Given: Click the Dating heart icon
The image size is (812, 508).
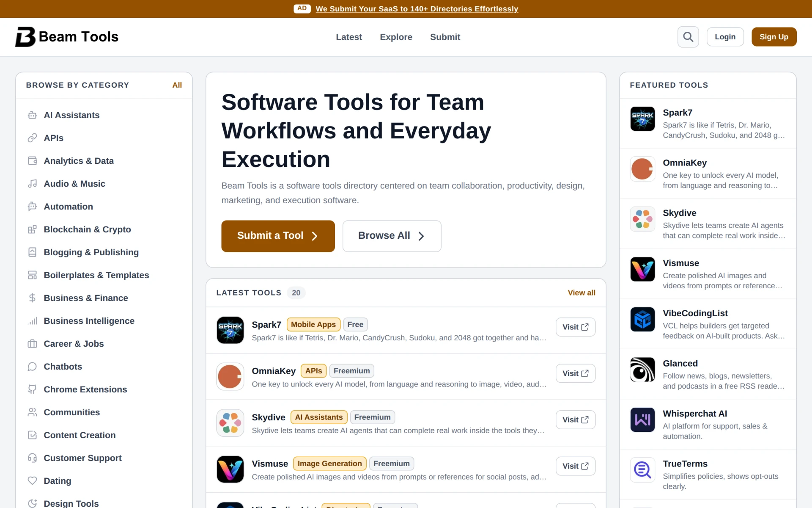Looking at the screenshot, I should coord(32,481).
